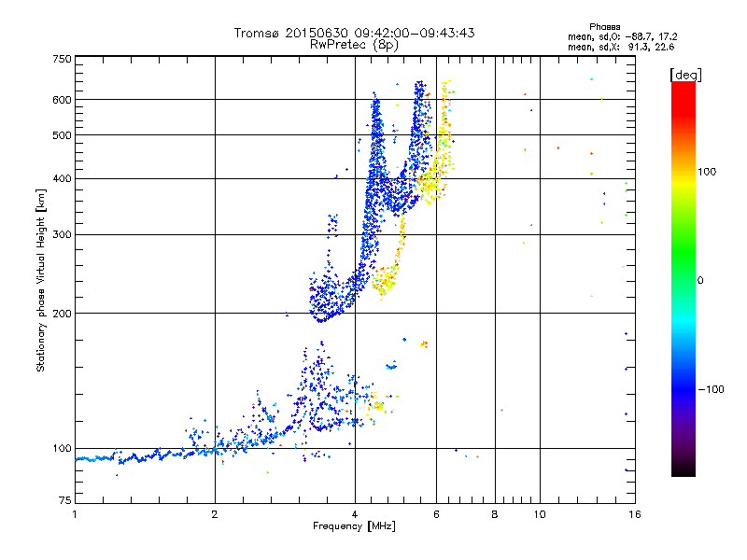This screenshot has width=747, height=560.
Task: Click the y-axis tick label '750'
Action: coord(62,59)
